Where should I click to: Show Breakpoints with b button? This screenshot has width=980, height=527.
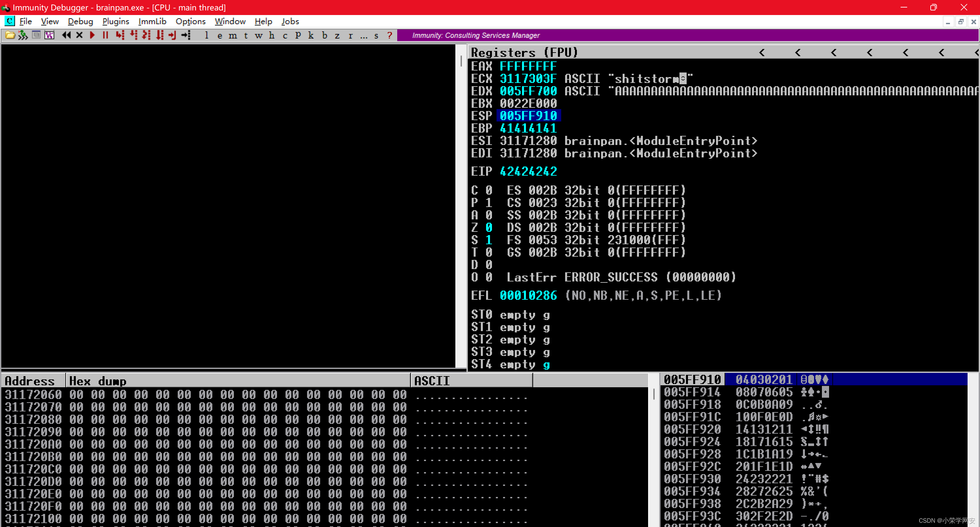tap(324, 35)
